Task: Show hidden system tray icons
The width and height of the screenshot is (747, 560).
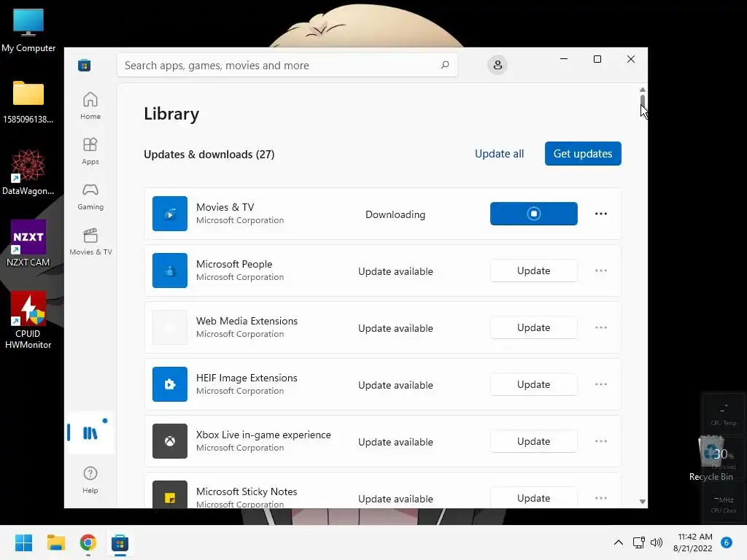Action: [619, 542]
